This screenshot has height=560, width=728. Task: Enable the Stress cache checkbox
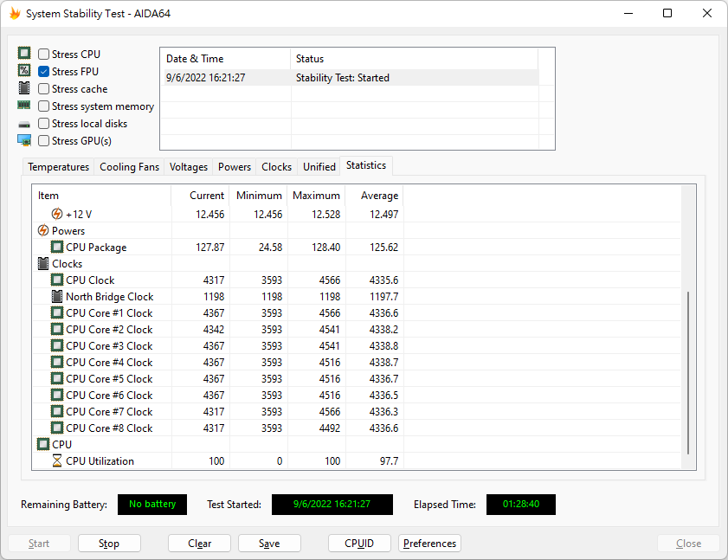43,88
